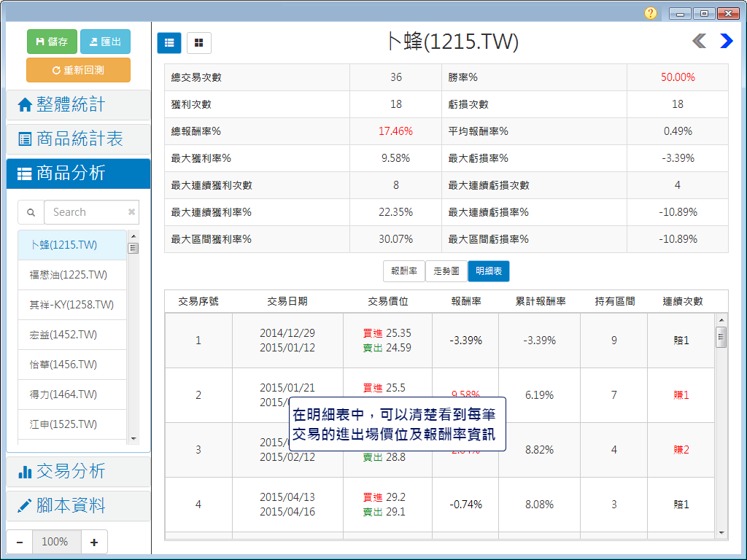The height and width of the screenshot is (560, 747).
Task: Open the 交易分析 section
Action: tap(78, 472)
